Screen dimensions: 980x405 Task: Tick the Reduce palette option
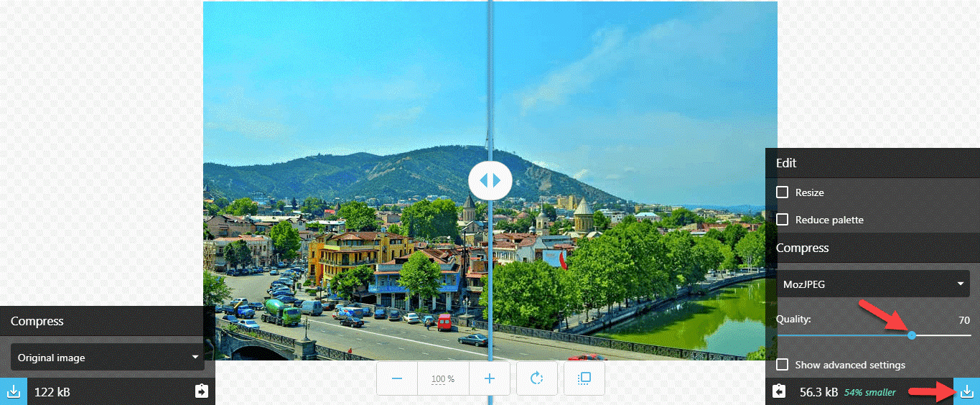click(783, 220)
